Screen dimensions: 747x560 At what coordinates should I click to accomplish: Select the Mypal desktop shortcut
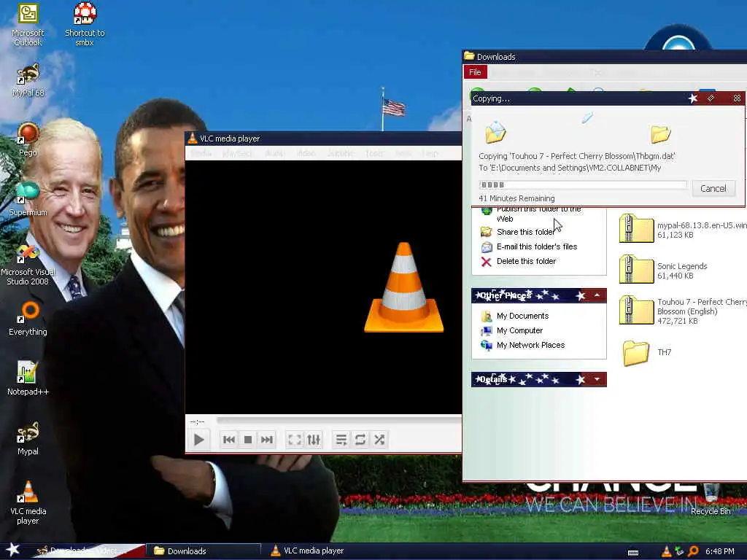(28, 438)
